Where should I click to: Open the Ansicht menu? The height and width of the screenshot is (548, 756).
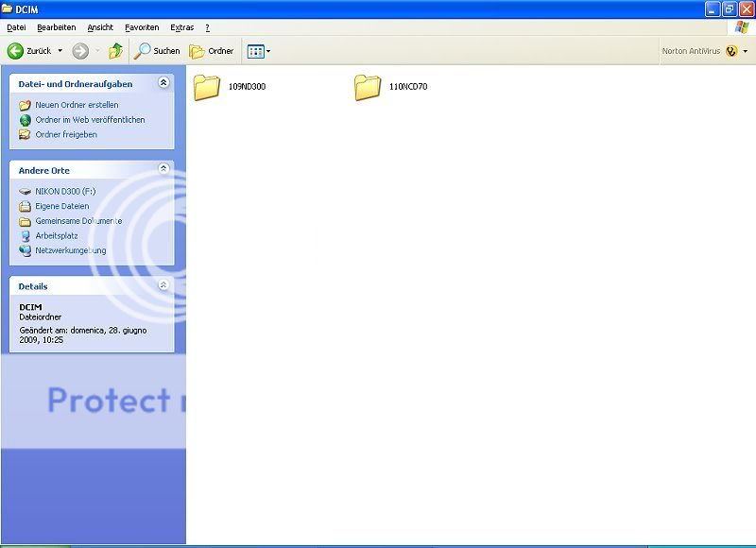click(x=100, y=27)
